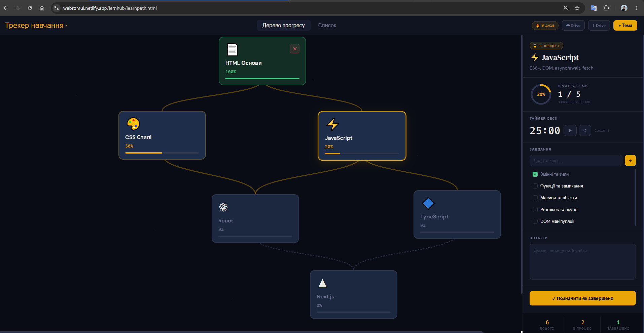Click the В ПРОЦЕСІ status badge
The height and width of the screenshot is (333, 644).
(546, 46)
